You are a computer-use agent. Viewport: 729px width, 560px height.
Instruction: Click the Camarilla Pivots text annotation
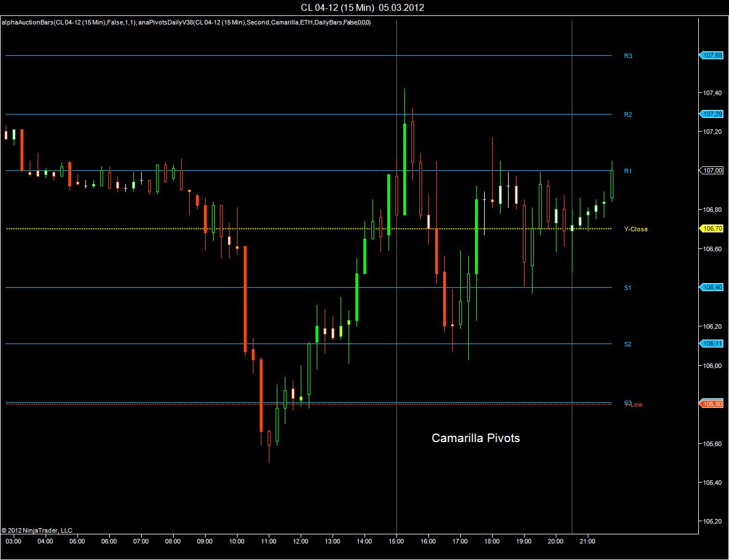pos(476,438)
